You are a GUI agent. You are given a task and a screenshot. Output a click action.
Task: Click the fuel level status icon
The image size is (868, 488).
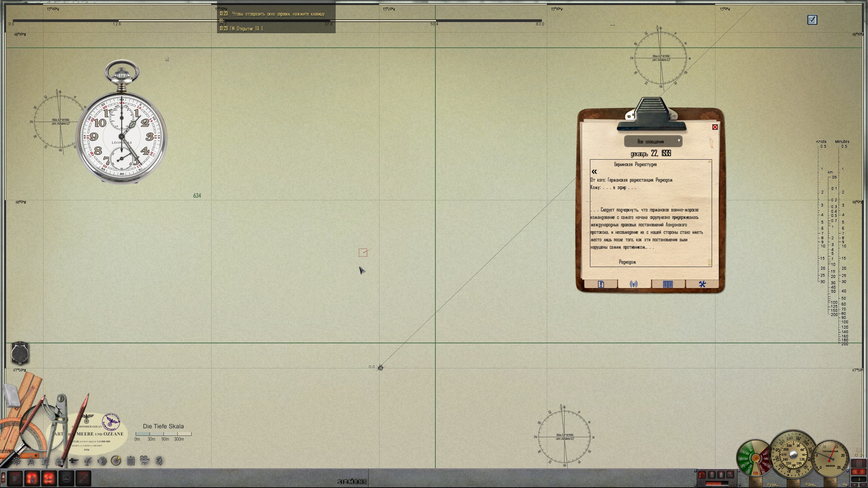click(x=702, y=475)
